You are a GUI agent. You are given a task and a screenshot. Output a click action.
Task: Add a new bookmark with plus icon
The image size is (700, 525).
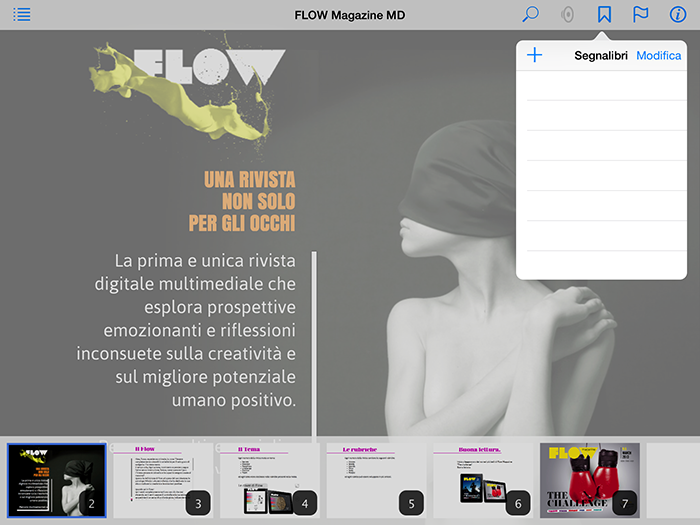pos(534,55)
